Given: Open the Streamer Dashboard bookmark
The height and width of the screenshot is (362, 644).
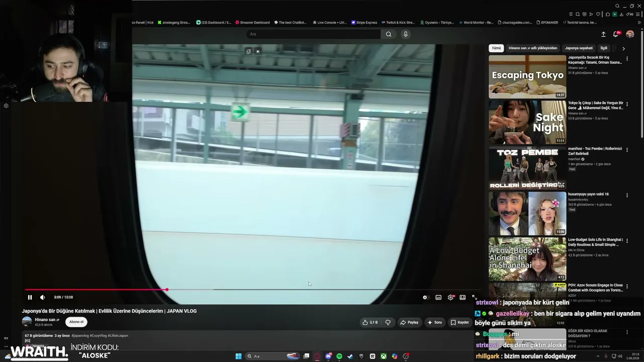Looking at the screenshot, I should (252, 23).
